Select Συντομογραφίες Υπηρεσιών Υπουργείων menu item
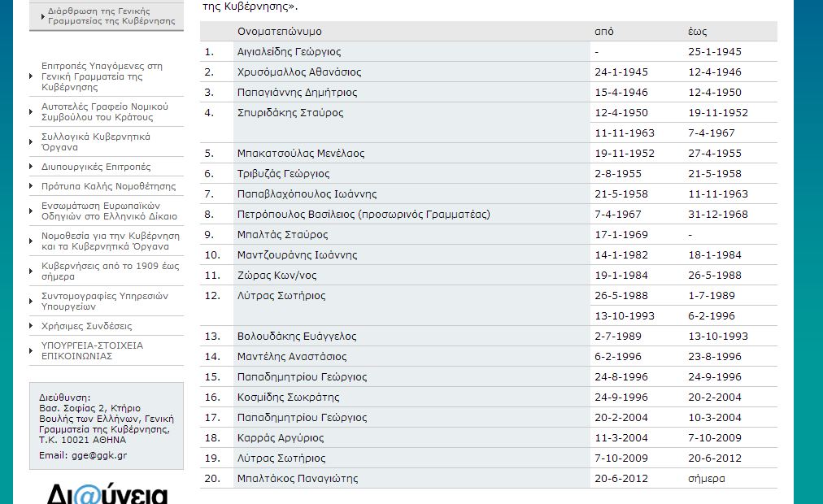Viewport: 823px width, 504px height. (x=104, y=302)
